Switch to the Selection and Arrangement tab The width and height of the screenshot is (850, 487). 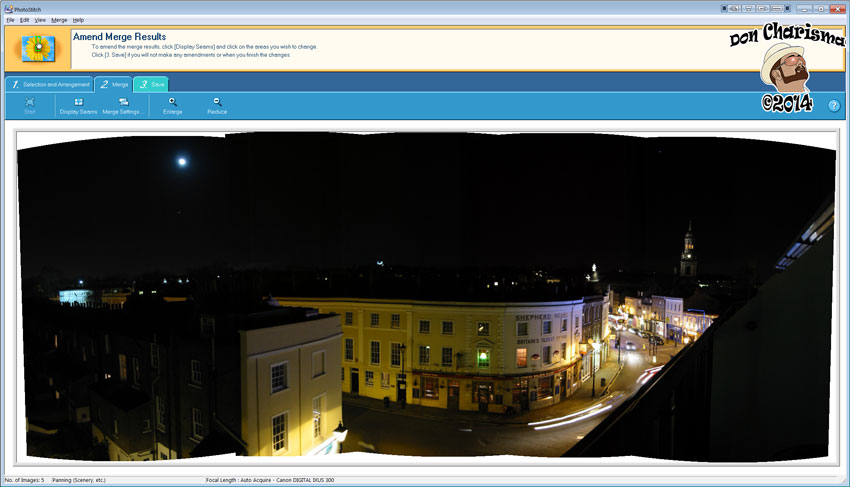[x=50, y=84]
